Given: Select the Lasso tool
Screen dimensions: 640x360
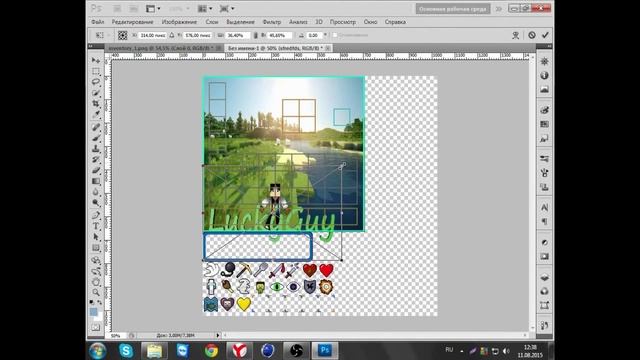Looking at the screenshot, I should click(x=96, y=82).
